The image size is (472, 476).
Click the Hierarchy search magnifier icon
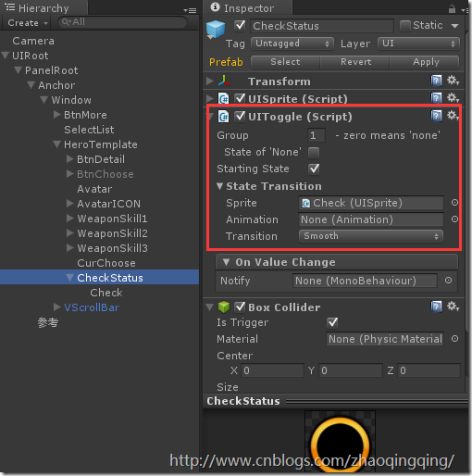(x=66, y=22)
